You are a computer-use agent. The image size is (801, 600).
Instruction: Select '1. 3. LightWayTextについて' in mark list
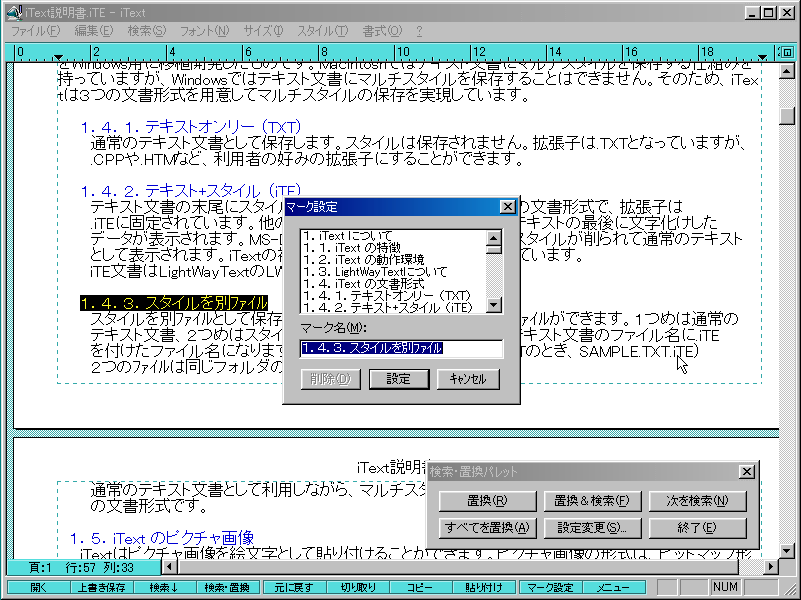point(392,272)
